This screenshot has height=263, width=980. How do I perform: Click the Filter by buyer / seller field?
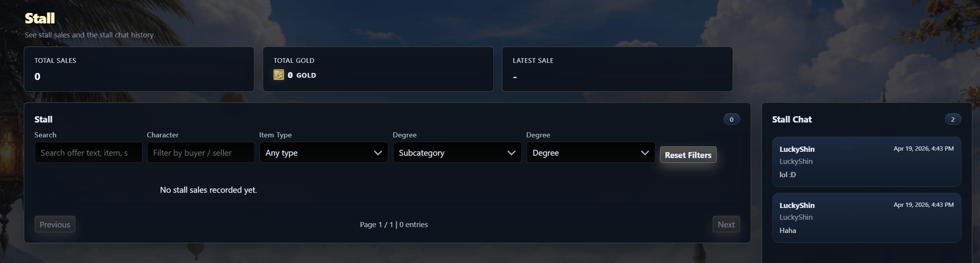[x=201, y=153]
